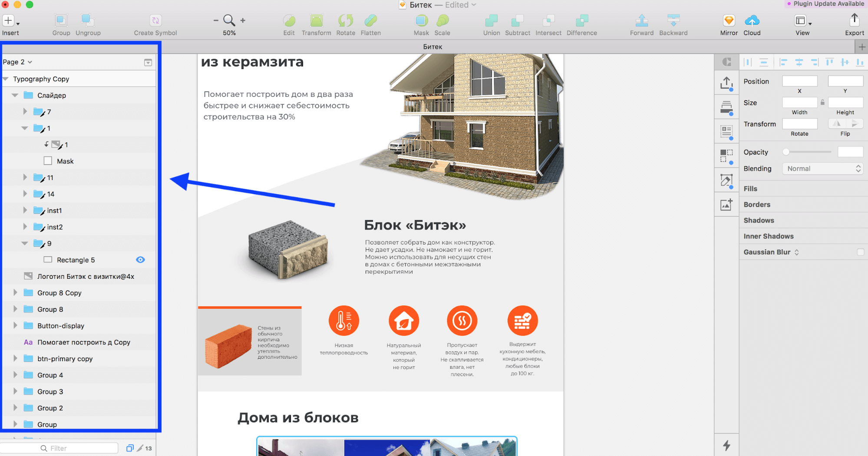
Task: Click the Rotate transform field
Action: [x=799, y=124]
